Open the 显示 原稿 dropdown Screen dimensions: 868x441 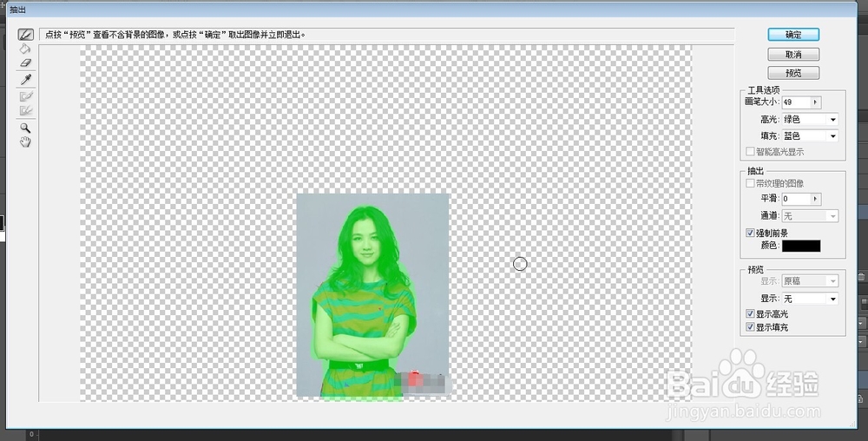(810, 281)
